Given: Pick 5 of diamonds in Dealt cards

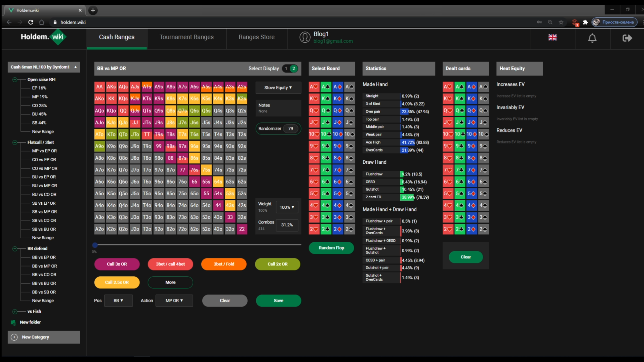Looking at the screenshot, I should click(471, 194).
